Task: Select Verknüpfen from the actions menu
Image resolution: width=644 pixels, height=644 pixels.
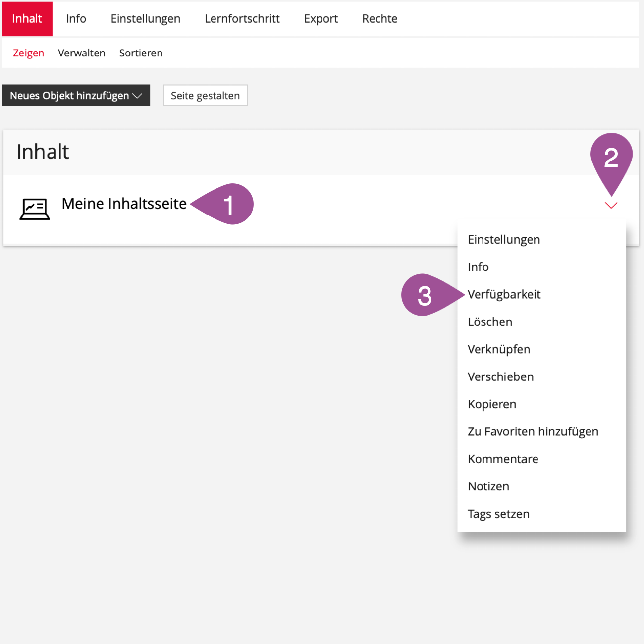Action: click(499, 349)
